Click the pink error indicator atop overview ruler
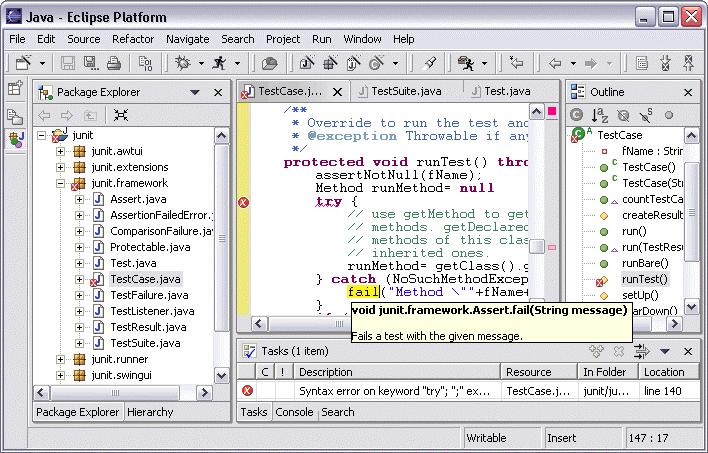 (552, 111)
